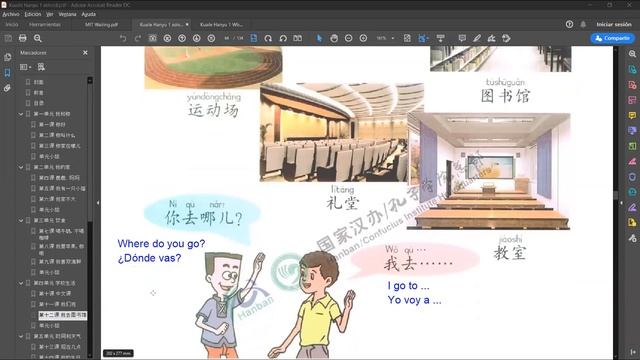Expand right tools pane arrow
The height and width of the screenshot is (360, 640).
click(621, 202)
